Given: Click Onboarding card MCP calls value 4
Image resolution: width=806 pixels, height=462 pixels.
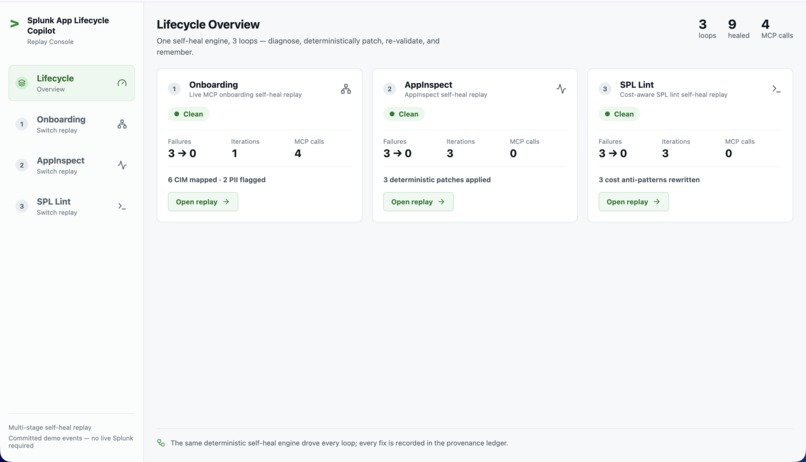Looking at the screenshot, I should (298, 153).
